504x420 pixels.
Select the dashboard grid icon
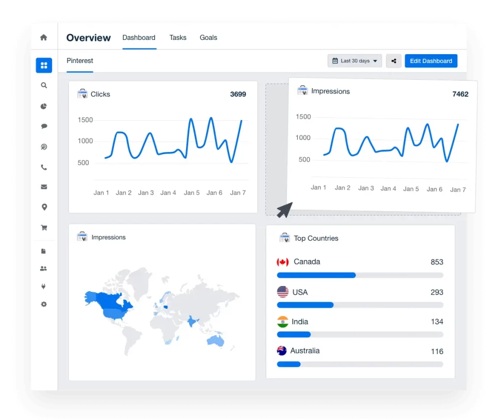(44, 65)
